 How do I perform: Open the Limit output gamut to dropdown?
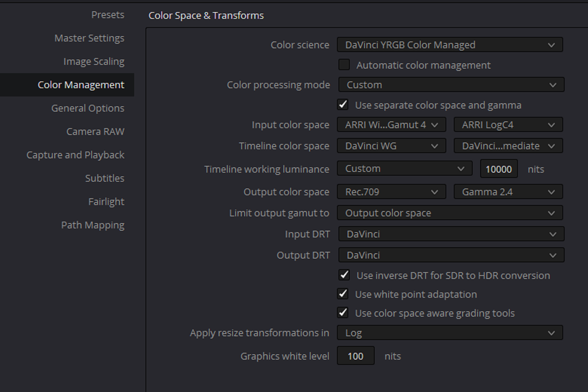(x=450, y=213)
